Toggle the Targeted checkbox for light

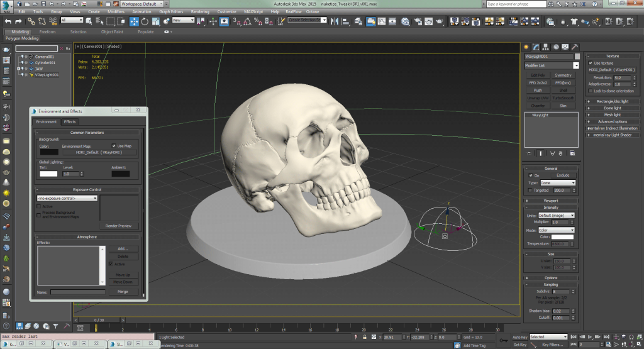point(530,190)
